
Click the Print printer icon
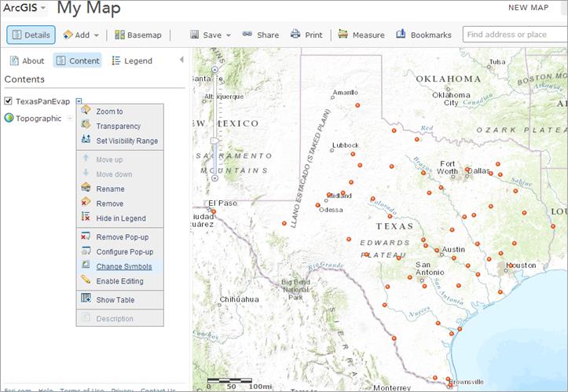[295, 35]
